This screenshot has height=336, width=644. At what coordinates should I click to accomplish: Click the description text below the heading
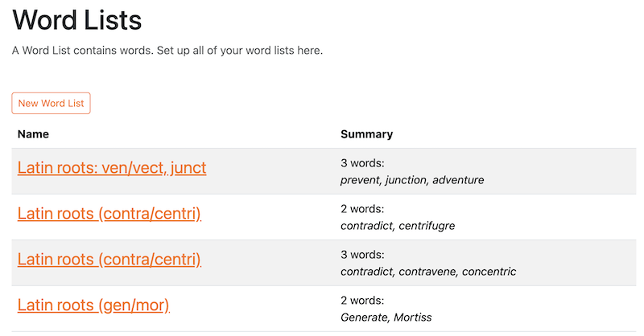click(167, 51)
